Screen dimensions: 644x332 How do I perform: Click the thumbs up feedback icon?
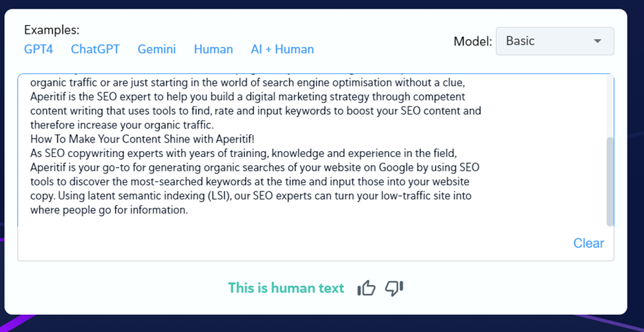point(367,288)
